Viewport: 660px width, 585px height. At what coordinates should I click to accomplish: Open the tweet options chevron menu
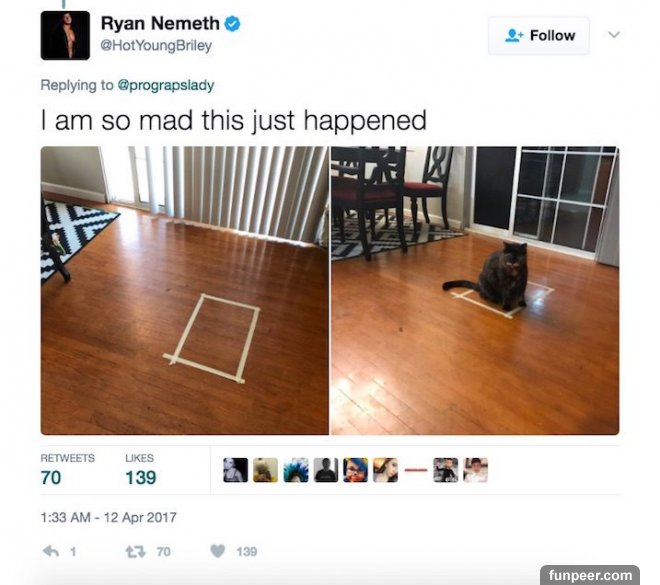click(614, 35)
